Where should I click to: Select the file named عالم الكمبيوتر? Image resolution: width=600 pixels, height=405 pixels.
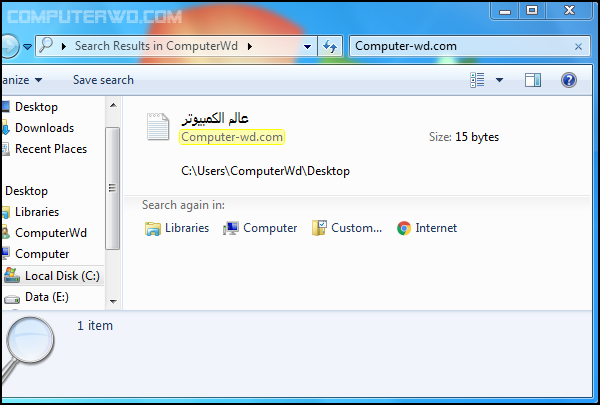[215, 118]
